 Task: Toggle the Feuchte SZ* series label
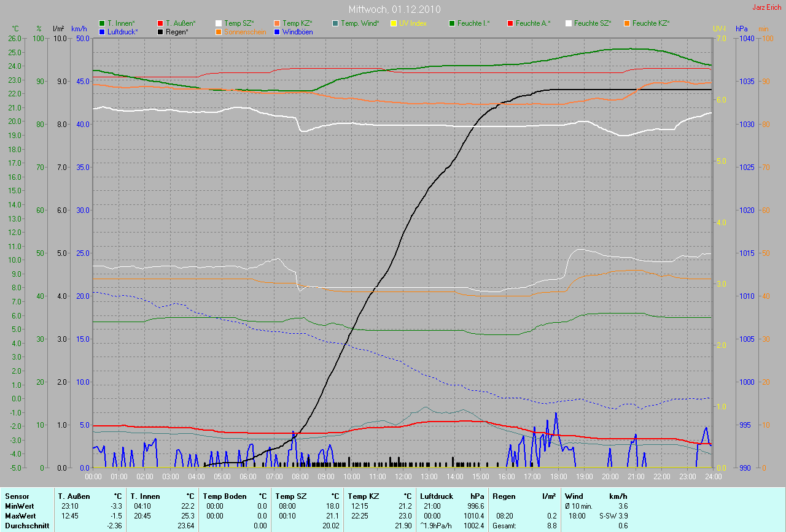592,23
